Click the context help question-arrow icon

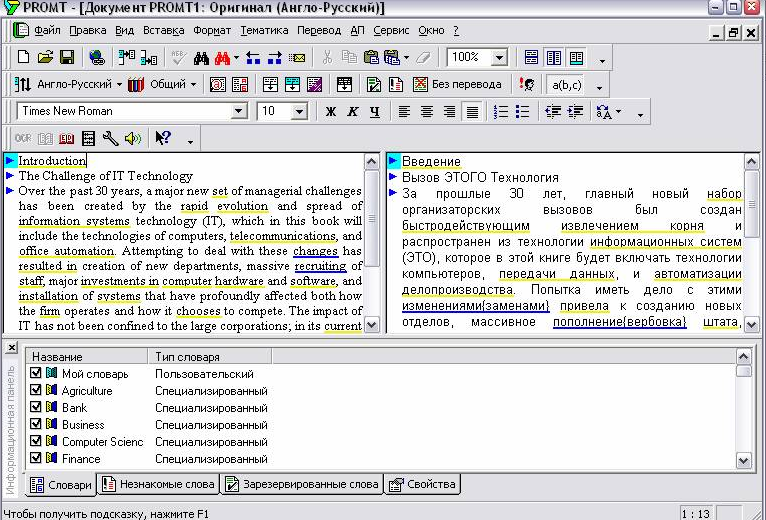tap(163, 138)
